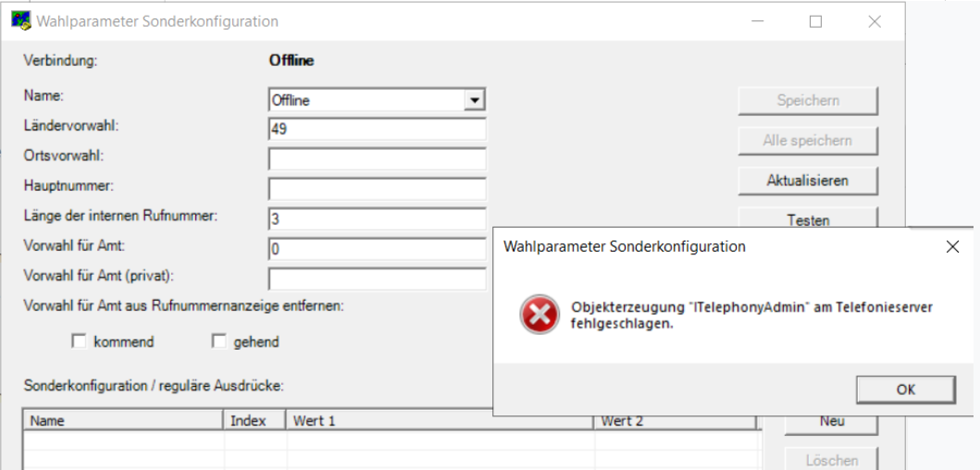
Task: Click the Vorwahl für Amt (privat) field
Action: [377, 278]
